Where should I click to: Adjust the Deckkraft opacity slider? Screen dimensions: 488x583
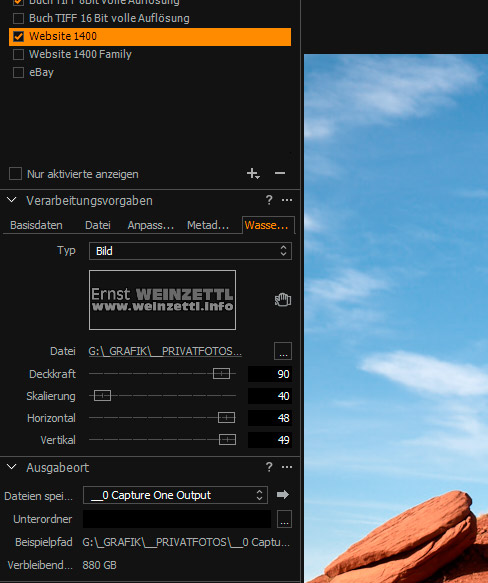(x=221, y=374)
